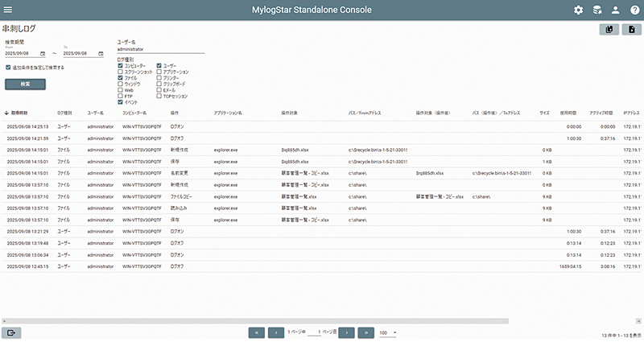
Task: Sort by the 取得時間 column header arrow
Action: (6, 113)
